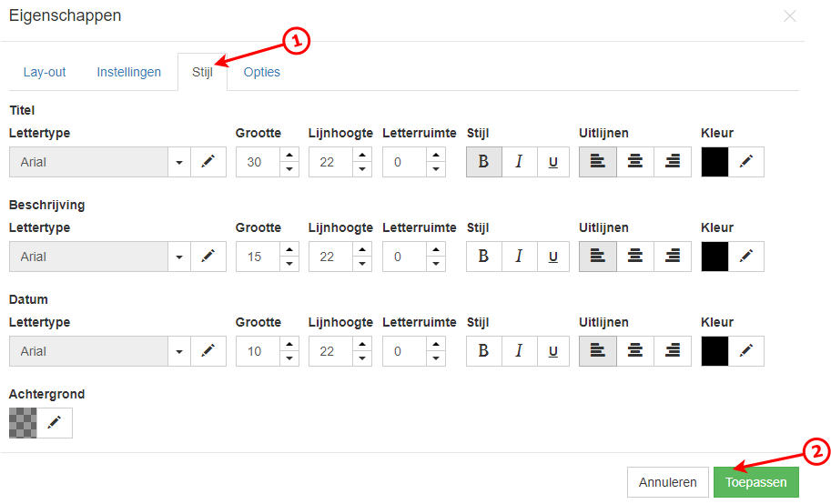Click the pencil icon next to Titel Lettertype
831x504 pixels.
[x=208, y=162]
